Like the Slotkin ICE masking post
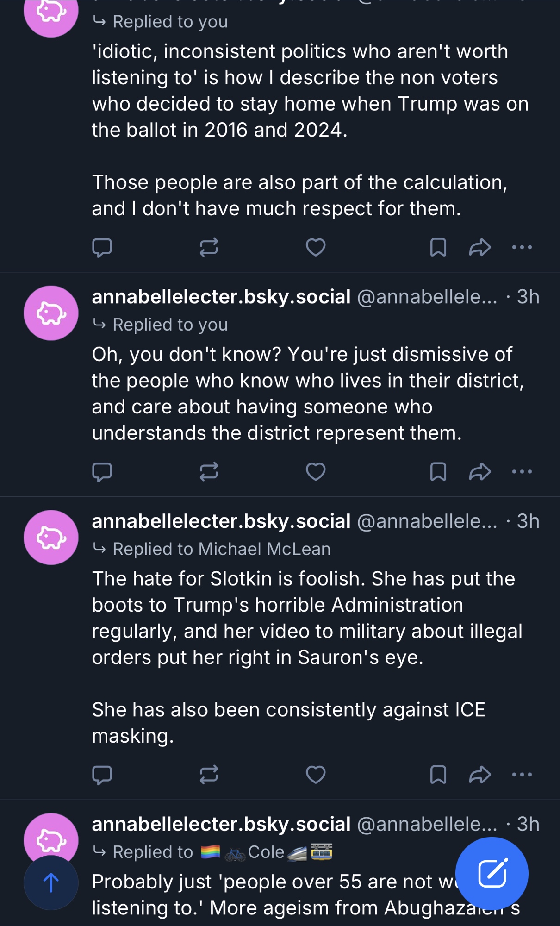Viewport: 560px width, 926px height. coord(316,775)
